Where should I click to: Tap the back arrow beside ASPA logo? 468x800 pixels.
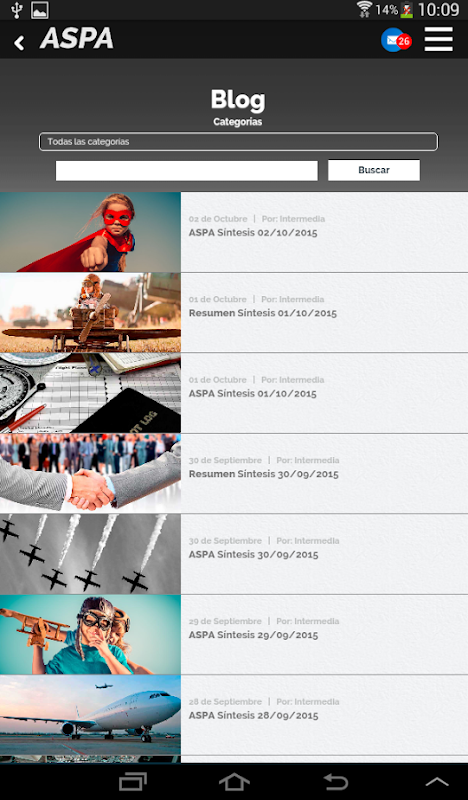tap(19, 42)
